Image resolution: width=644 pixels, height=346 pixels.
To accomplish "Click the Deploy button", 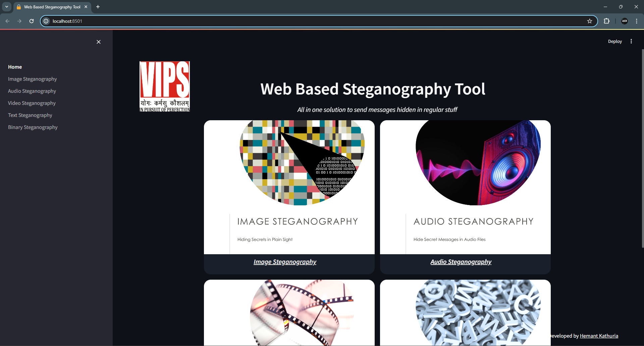I will click(x=614, y=41).
